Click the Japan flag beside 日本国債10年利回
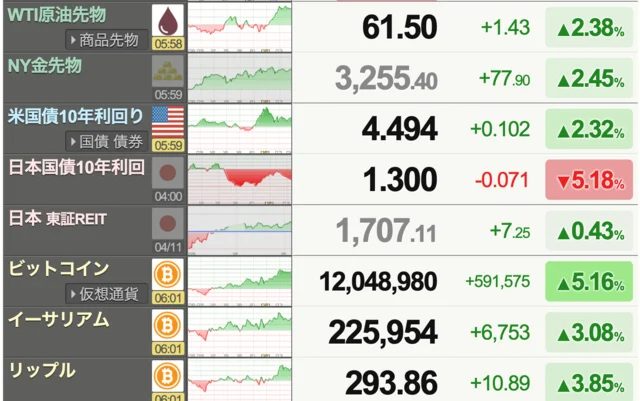This screenshot has height=401, width=640. pyautogui.click(x=167, y=174)
